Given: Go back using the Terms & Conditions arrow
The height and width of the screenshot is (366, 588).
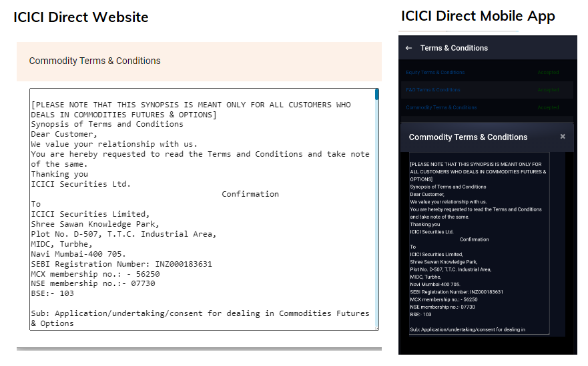Looking at the screenshot, I should 409,48.
